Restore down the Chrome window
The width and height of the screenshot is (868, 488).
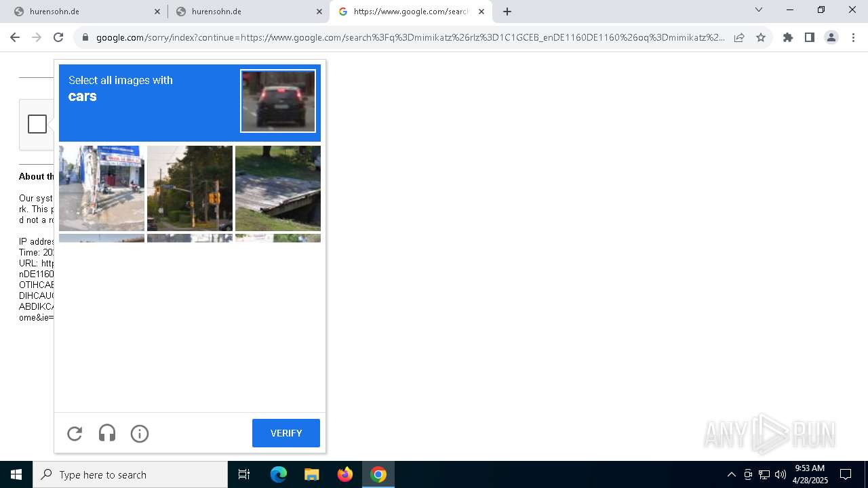click(821, 9)
